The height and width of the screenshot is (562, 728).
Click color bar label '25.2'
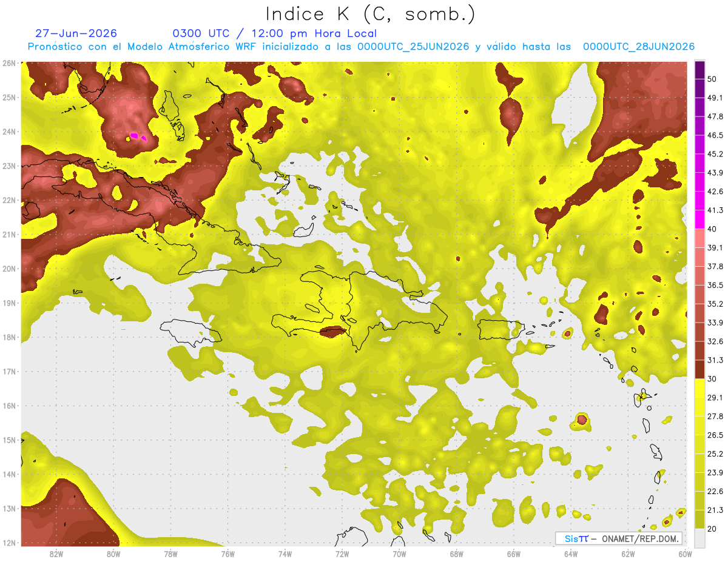(x=715, y=453)
